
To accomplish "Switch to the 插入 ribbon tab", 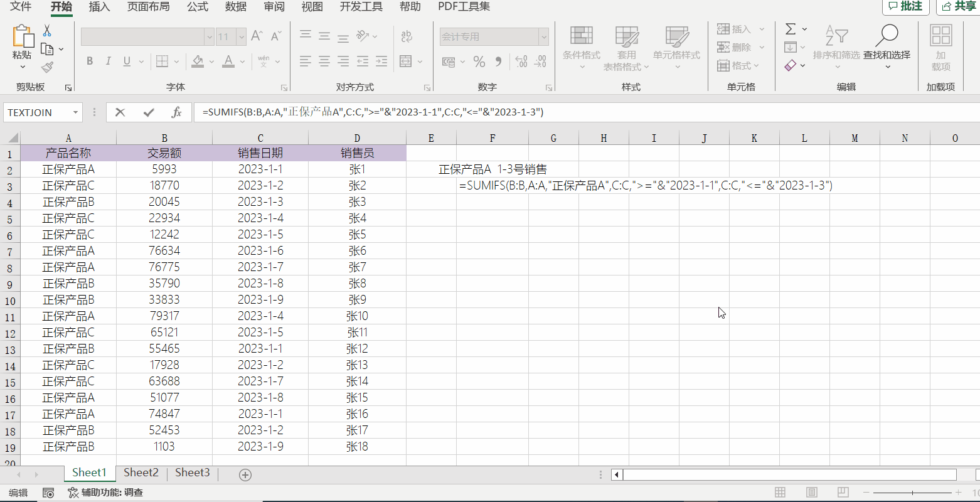I will (x=99, y=7).
